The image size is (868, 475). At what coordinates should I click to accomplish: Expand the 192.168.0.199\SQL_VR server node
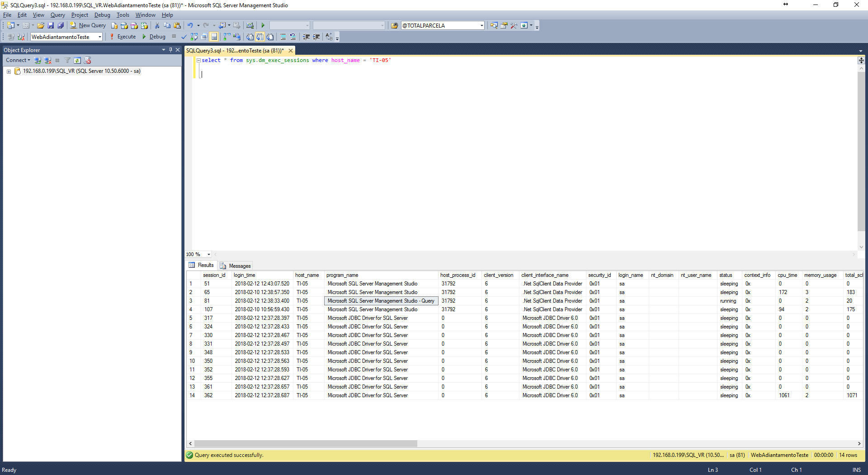[x=9, y=71]
